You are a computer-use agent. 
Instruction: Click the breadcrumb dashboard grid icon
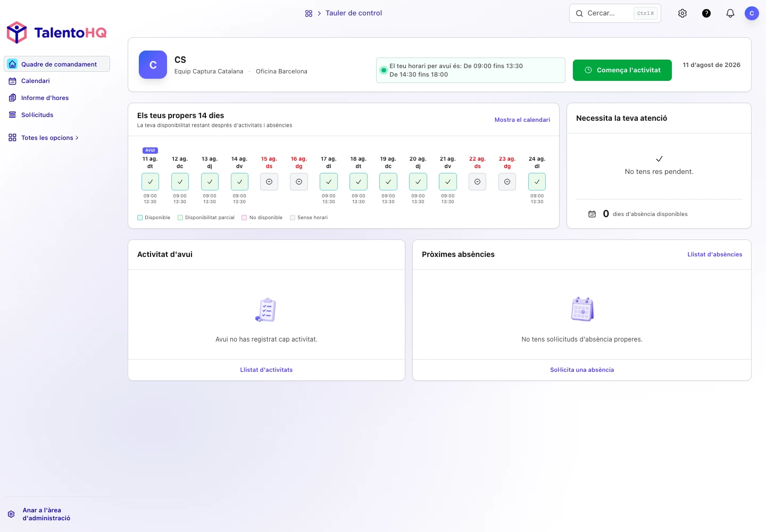[x=309, y=13]
